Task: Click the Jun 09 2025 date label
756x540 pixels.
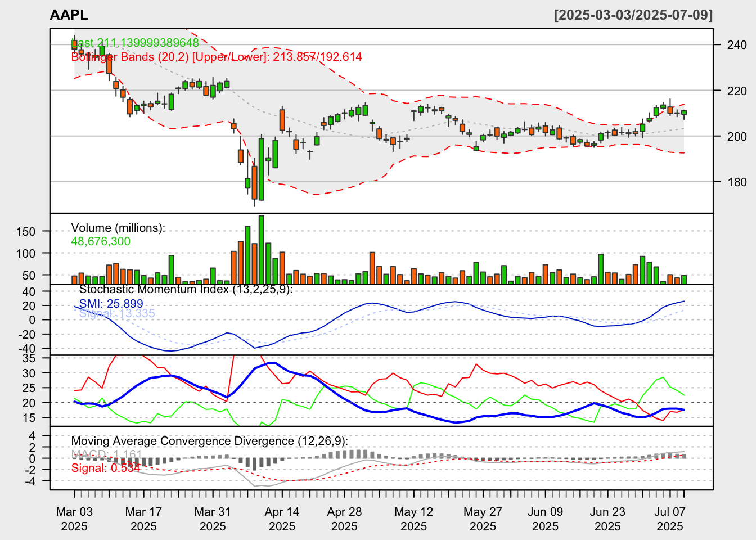Action: pyautogui.click(x=545, y=519)
